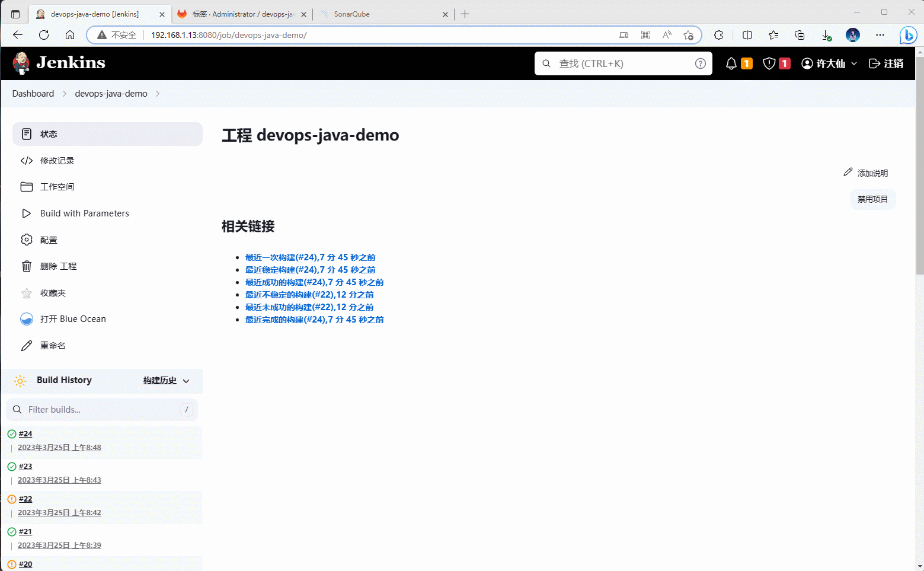Click the 注销 logout icon
924x571 pixels.
point(874,63)
